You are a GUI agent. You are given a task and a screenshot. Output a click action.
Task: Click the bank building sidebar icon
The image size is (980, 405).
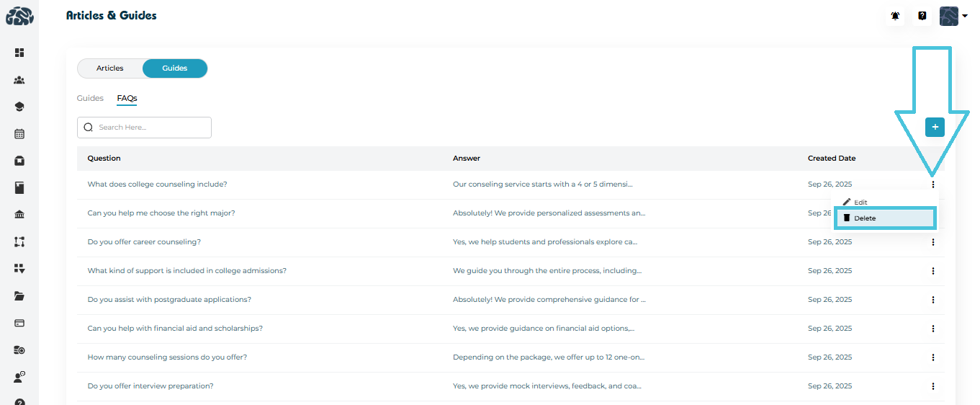pyautogui.click(x=19, y=215)
